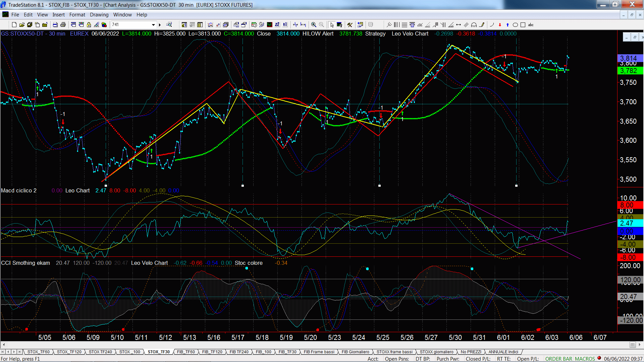This screenshot has width=644, height=362.
Task: Toggle the pointer selection tool
Action: point(332,25)
